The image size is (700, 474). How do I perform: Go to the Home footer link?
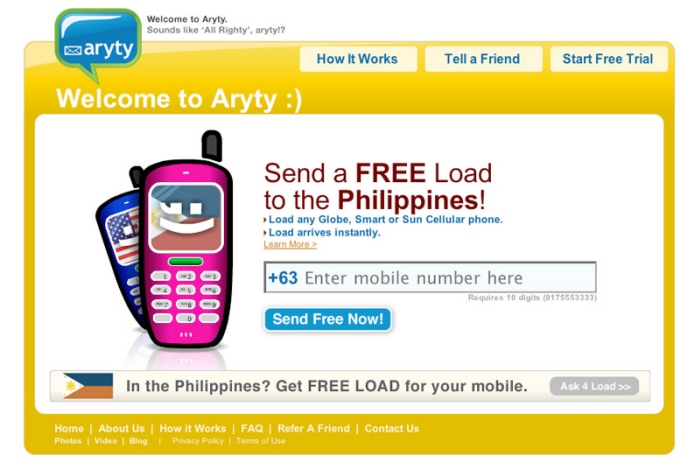point(69,428)
